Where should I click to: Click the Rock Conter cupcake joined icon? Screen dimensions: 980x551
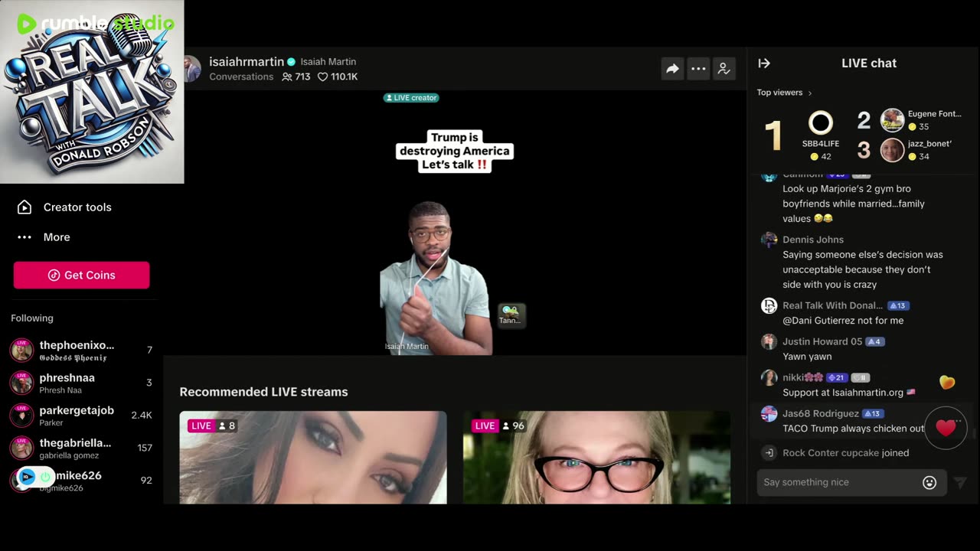point(769,453)
